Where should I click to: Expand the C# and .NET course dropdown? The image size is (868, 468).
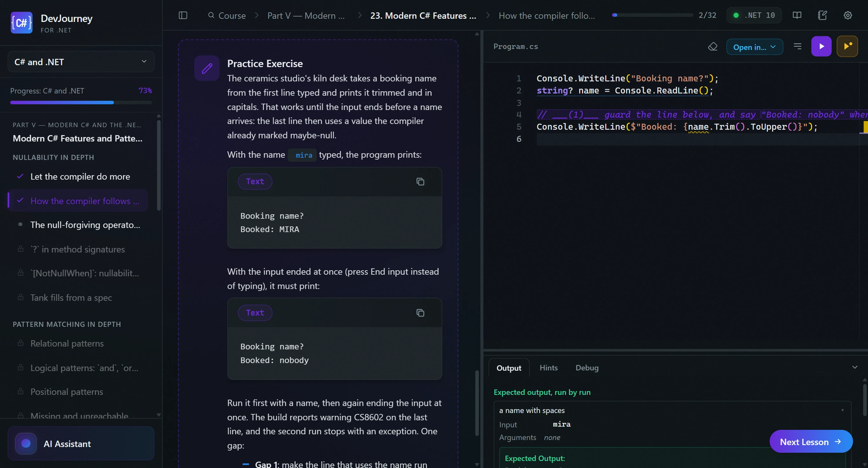point(81,62)
